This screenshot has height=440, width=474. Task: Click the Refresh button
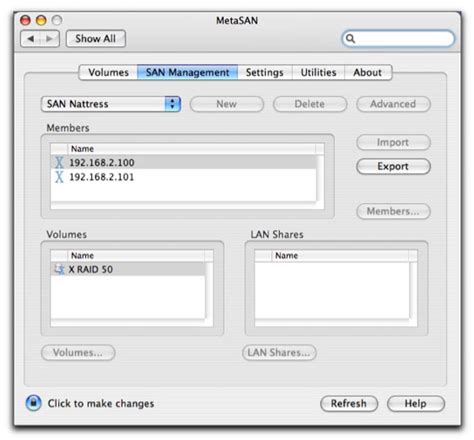coord(349,404)
